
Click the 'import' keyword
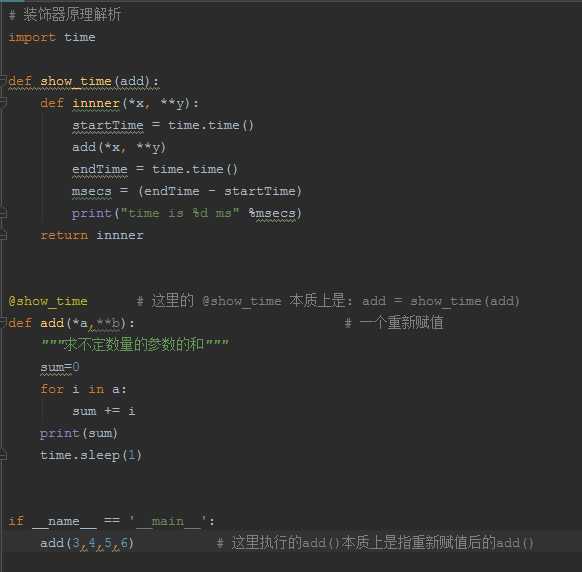click(32, 37)
